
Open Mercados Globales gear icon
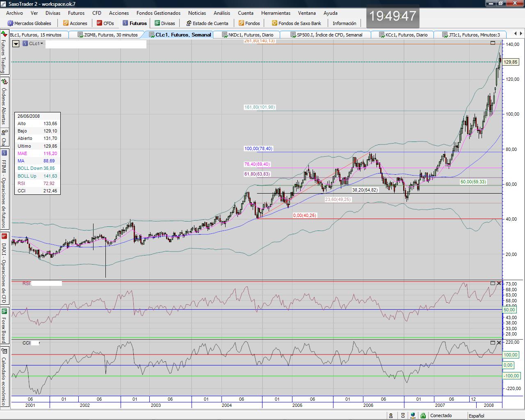[x=11, y=23]
